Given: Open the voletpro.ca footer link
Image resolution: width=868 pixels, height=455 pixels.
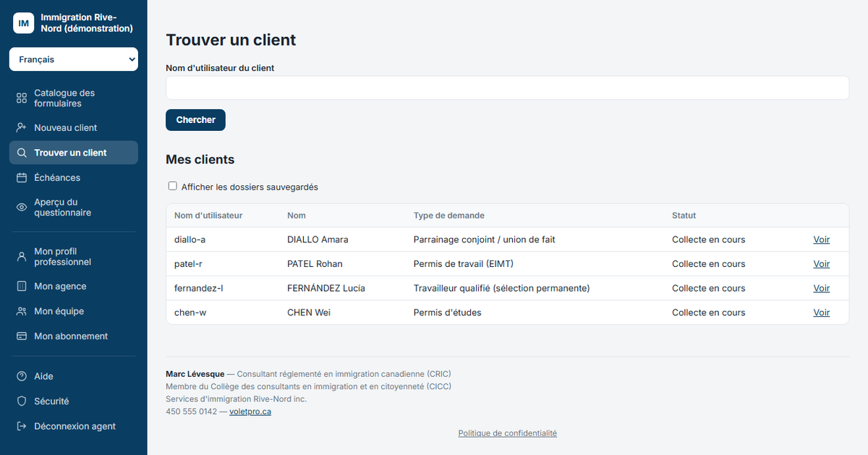Looking at the screenshot, I should [250, 411].
